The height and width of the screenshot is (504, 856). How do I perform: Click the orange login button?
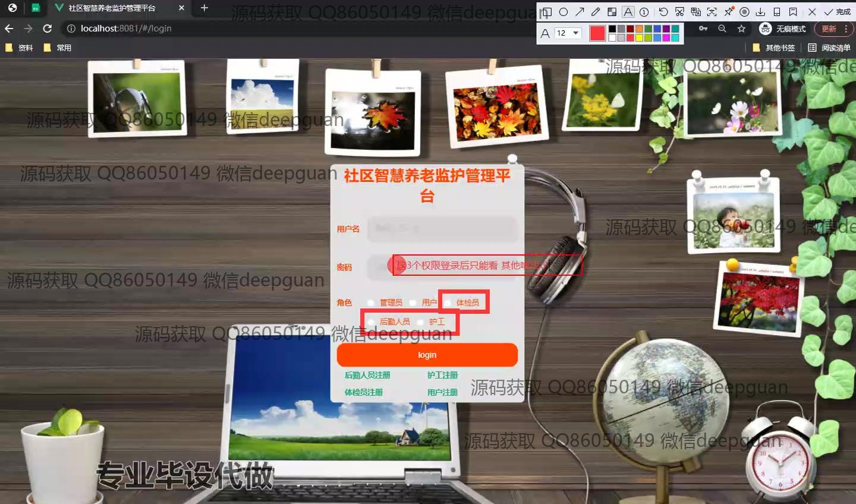pos(427,355)
